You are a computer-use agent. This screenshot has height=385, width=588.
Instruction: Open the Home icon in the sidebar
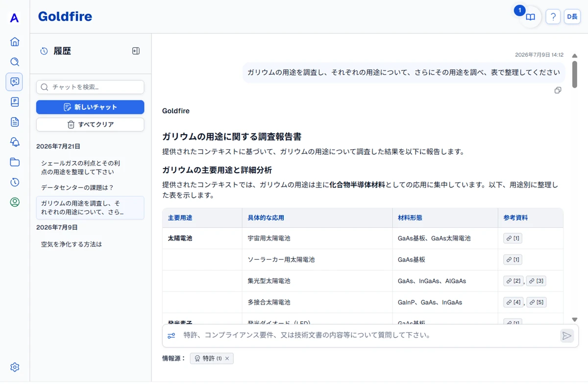[15, 42]
